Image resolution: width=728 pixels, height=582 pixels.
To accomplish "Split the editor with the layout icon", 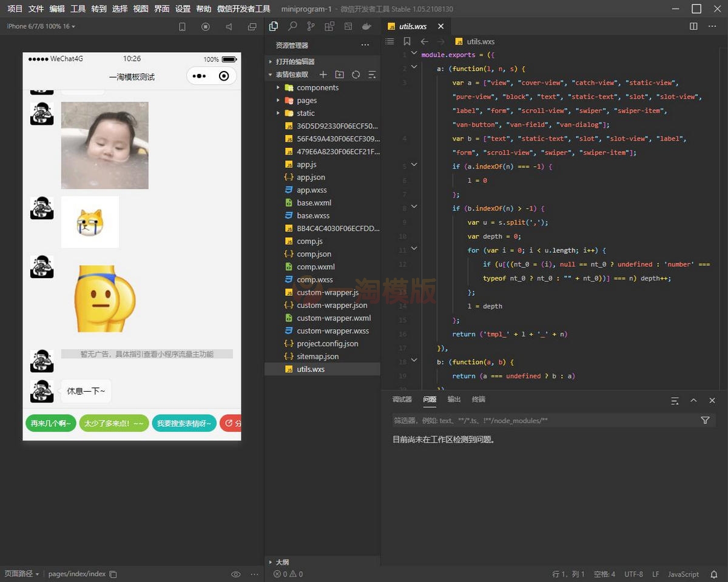I will click(x=693, y=27).
